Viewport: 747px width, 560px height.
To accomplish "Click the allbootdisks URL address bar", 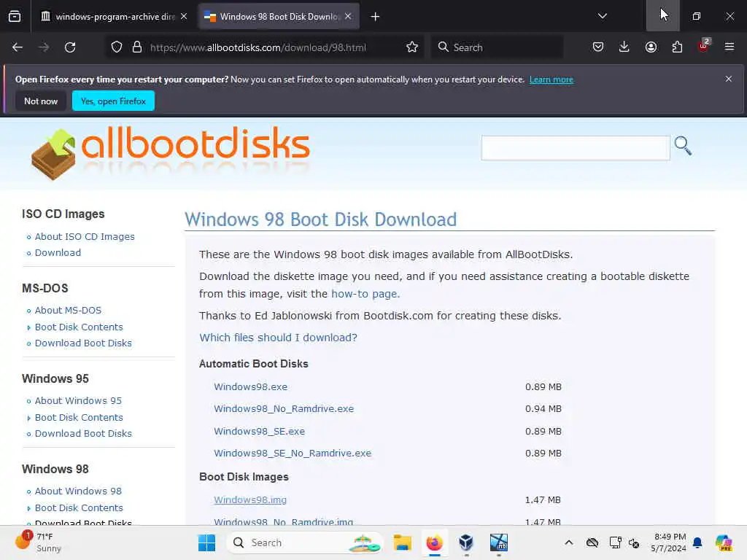I will tap(258, 47).
